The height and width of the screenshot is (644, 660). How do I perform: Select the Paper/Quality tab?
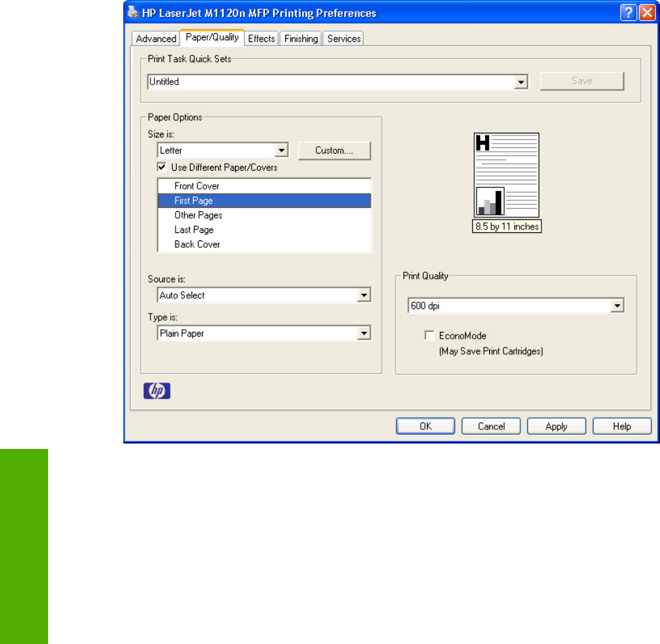(212, 37)
